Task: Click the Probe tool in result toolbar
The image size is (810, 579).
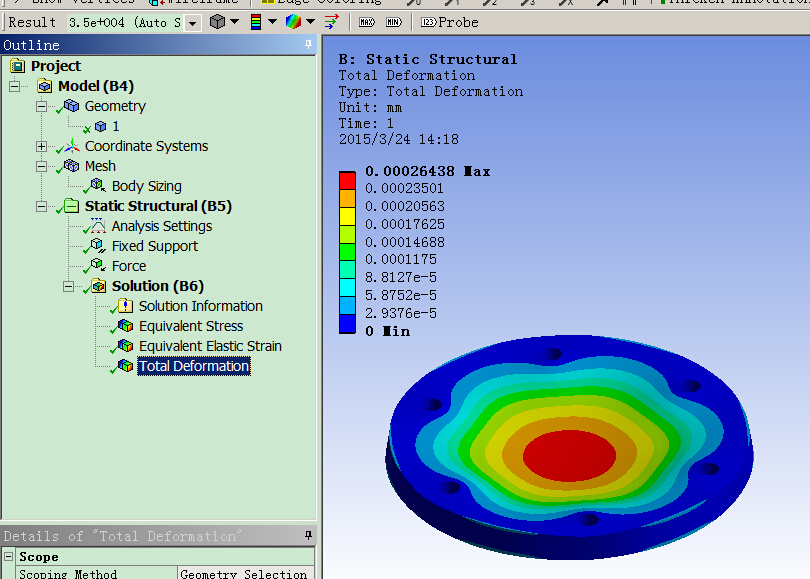Action: (449, 22)
